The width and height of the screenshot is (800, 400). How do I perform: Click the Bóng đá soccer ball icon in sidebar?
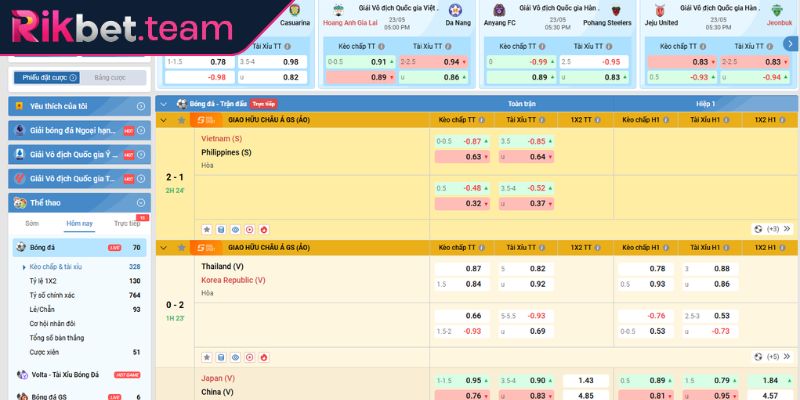tap(21, 246)
